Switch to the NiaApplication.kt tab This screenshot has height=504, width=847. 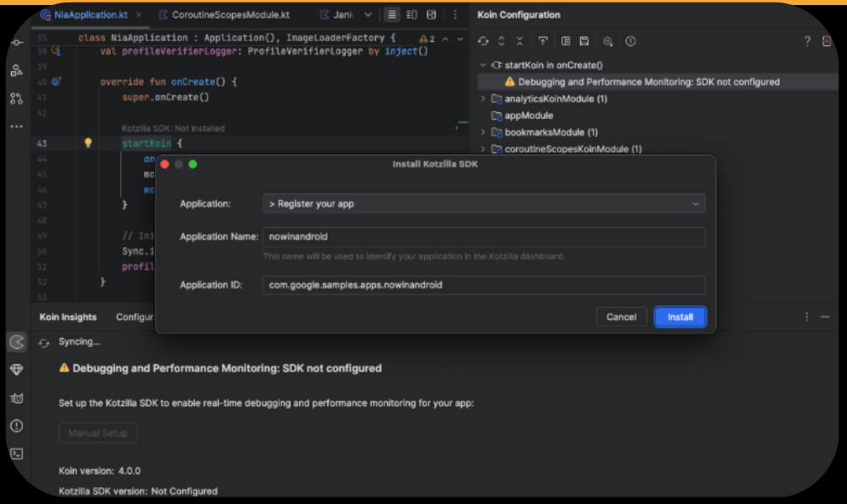pyautogui.click(x=90, y=14)
